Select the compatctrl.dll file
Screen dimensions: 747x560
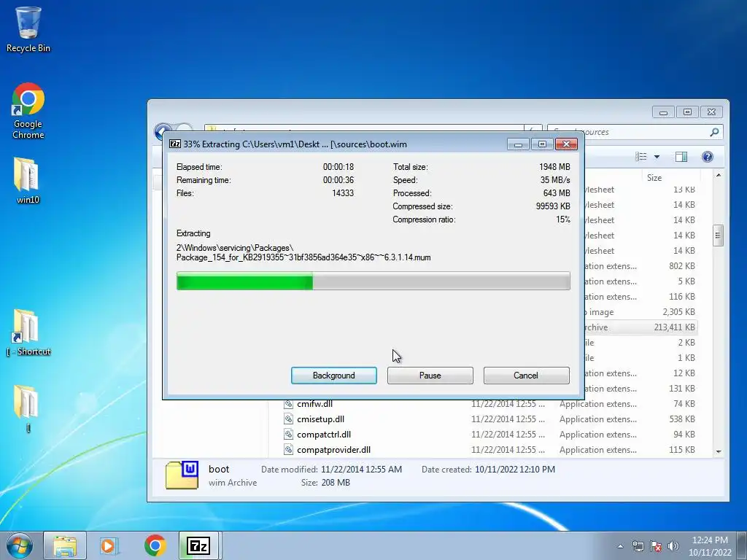coord(323,435)
